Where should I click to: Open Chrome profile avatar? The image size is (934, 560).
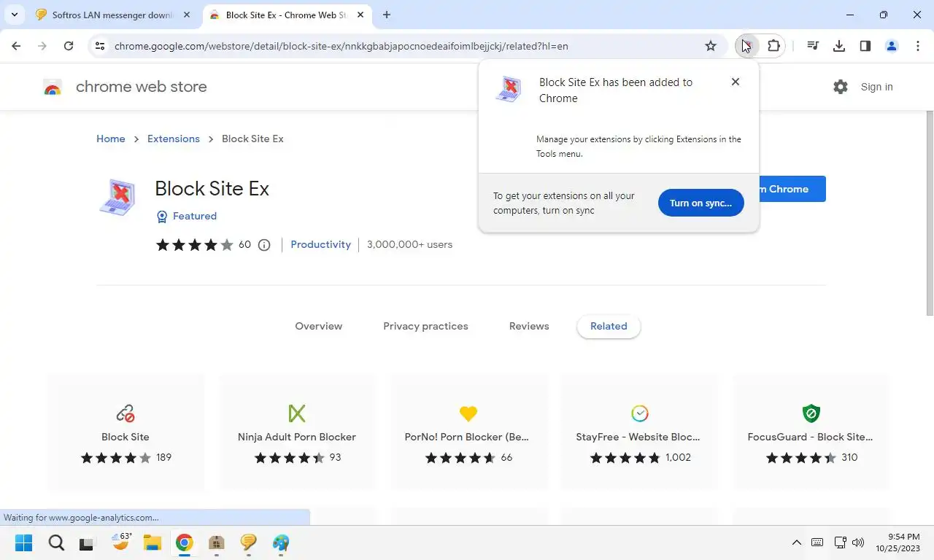click(x=892, y=46)
